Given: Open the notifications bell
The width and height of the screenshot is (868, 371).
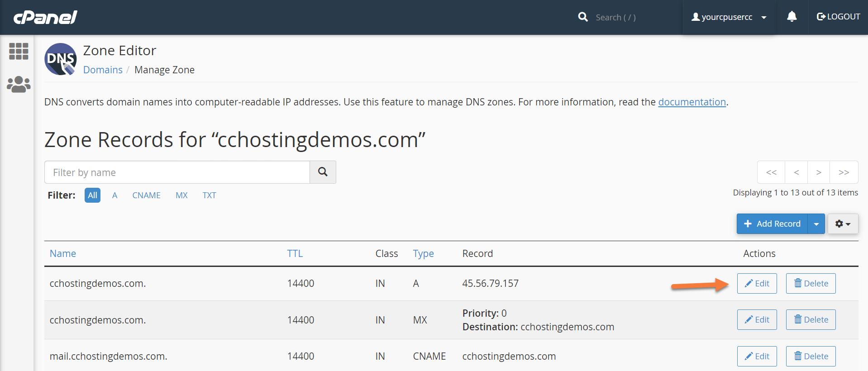Looking at the screenshot, I should (x=792, y=17).
